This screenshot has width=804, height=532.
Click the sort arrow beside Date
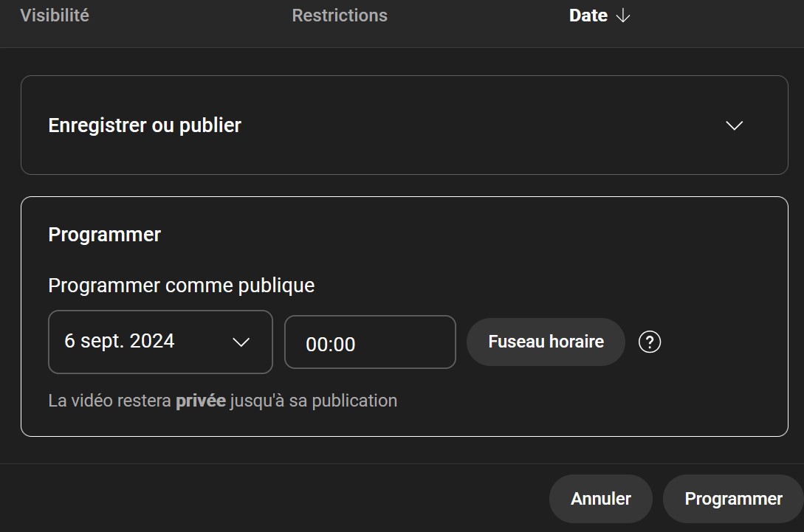point(623,16)
